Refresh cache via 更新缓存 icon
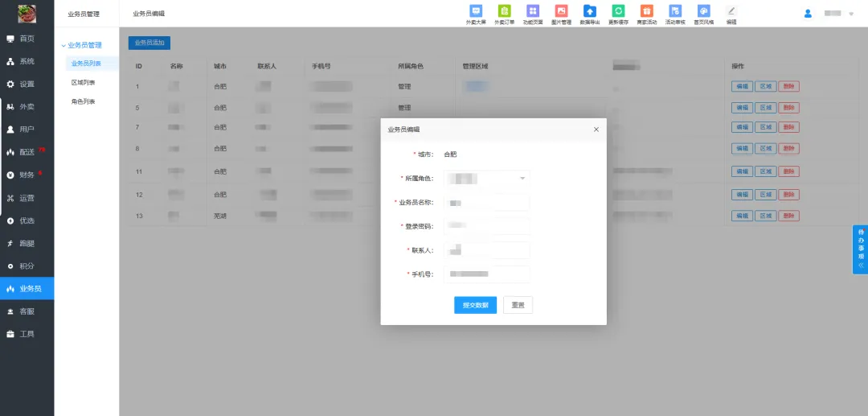The image size is (868, 416). 618,11
